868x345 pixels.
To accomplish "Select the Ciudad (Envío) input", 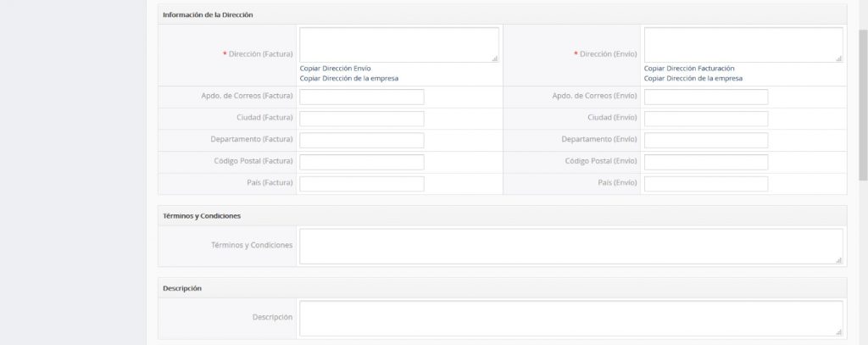I will tap(705, 119).
